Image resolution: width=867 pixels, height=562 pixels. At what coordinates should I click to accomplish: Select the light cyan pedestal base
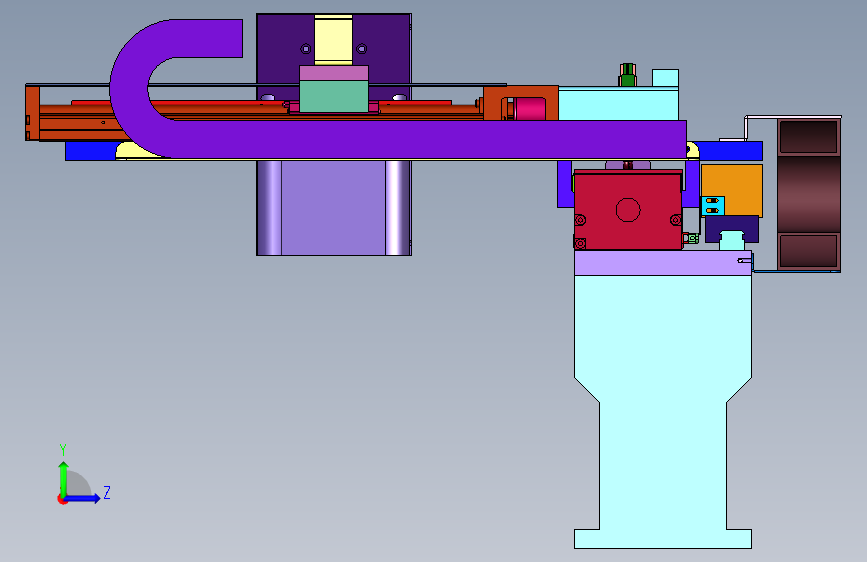(x=662, y=412)
